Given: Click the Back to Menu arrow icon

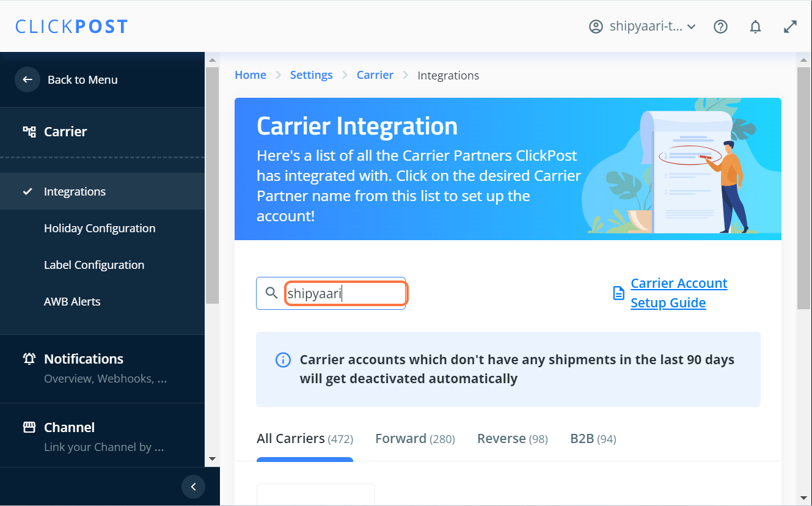Looking at the screenshot, I should [27, 79].
